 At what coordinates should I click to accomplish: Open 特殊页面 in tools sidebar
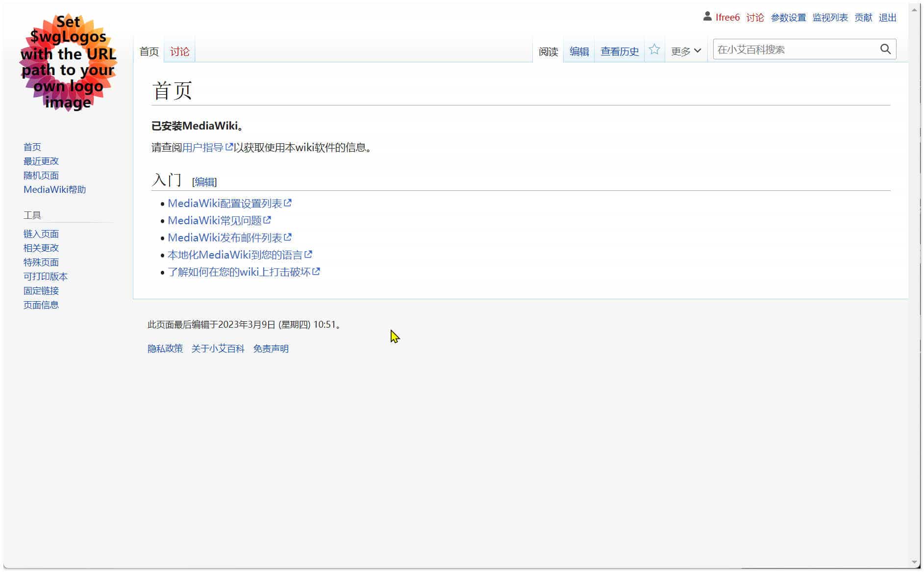pyautogui.click(x=41, y=262)
